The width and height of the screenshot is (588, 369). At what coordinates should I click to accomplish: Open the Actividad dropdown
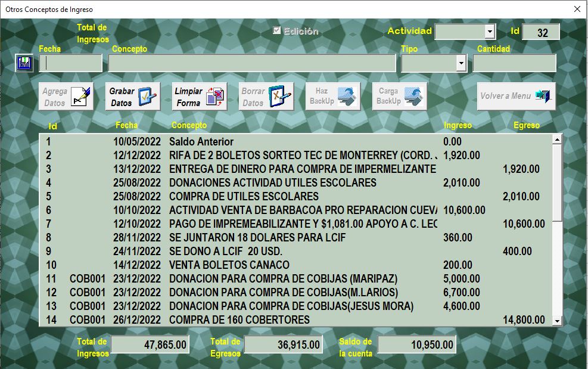[490, 32]
